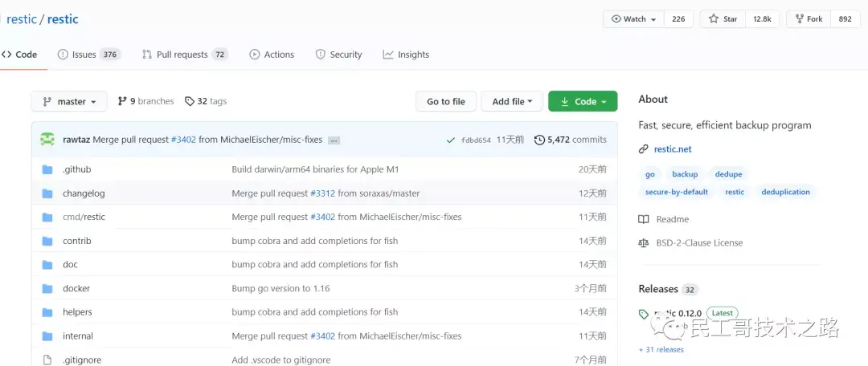The width and height of the screenshot is (868, 366).
Task: View the 9 branches
Action: [x=146, y=101]
